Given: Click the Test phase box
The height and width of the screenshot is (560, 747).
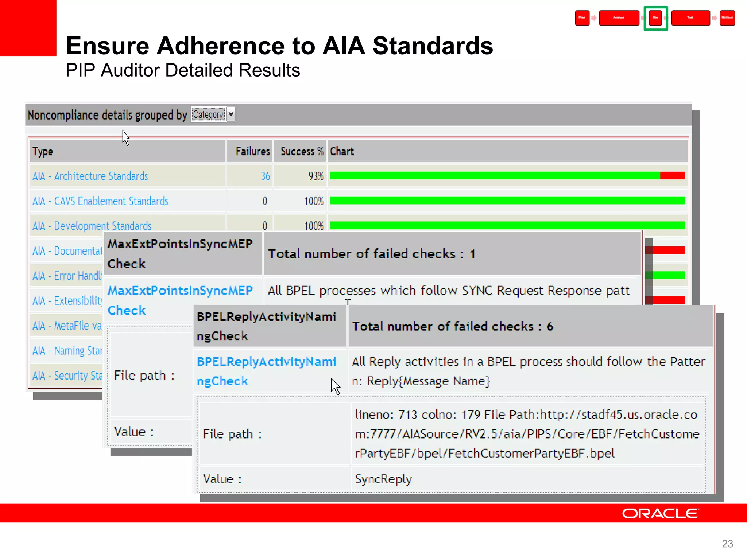Looking at the screenshot, I should [690, 18].
